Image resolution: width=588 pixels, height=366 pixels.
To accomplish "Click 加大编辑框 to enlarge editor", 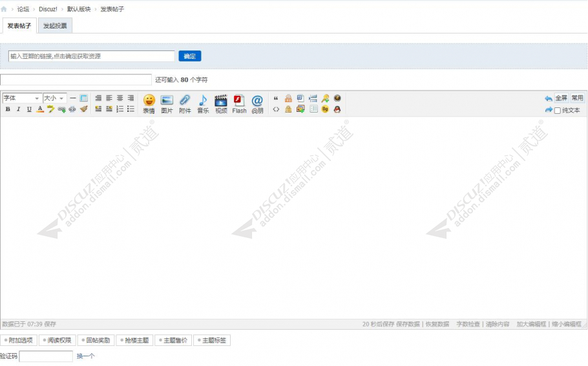I will pyautogui.click(x=531, y=325).
